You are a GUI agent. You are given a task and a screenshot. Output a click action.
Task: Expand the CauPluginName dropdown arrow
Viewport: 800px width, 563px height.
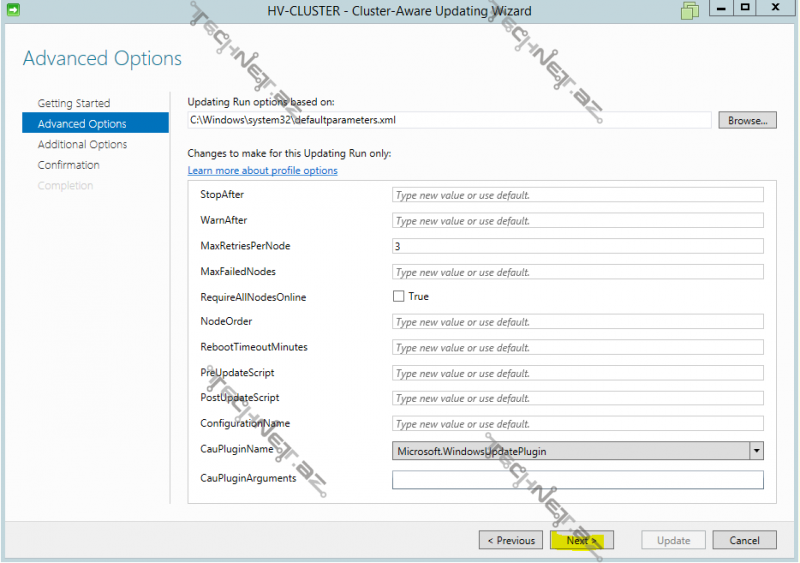point(756,451)
